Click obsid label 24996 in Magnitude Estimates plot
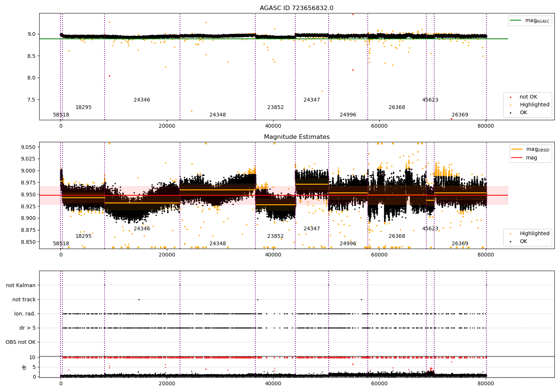The image size is (560, 392). (x=348, y=244)
